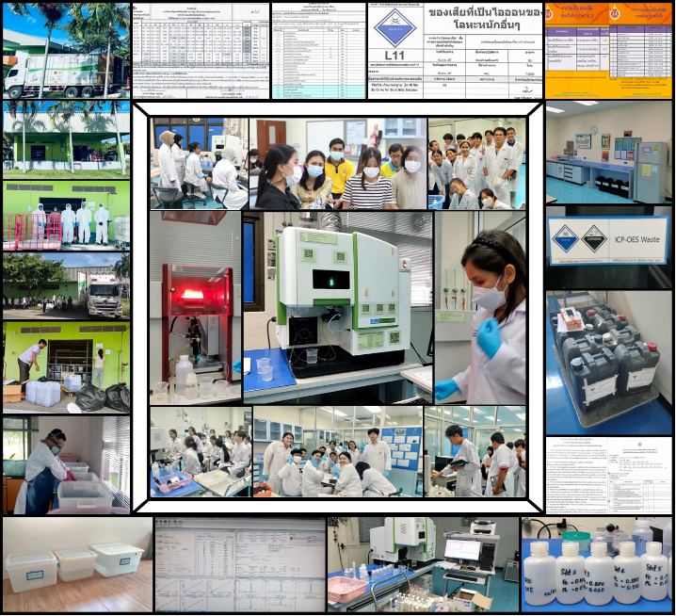Click the man in yellow shirt group photo
The width and height of the screenshot is (676, 616).
pyautogui.click(x=337, y=163)
